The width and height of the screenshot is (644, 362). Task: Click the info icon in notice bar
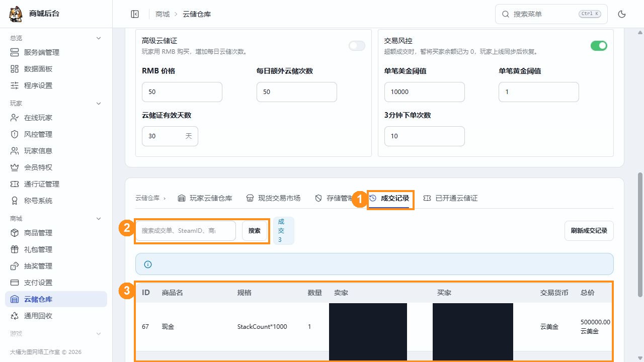tap(148, 264)
